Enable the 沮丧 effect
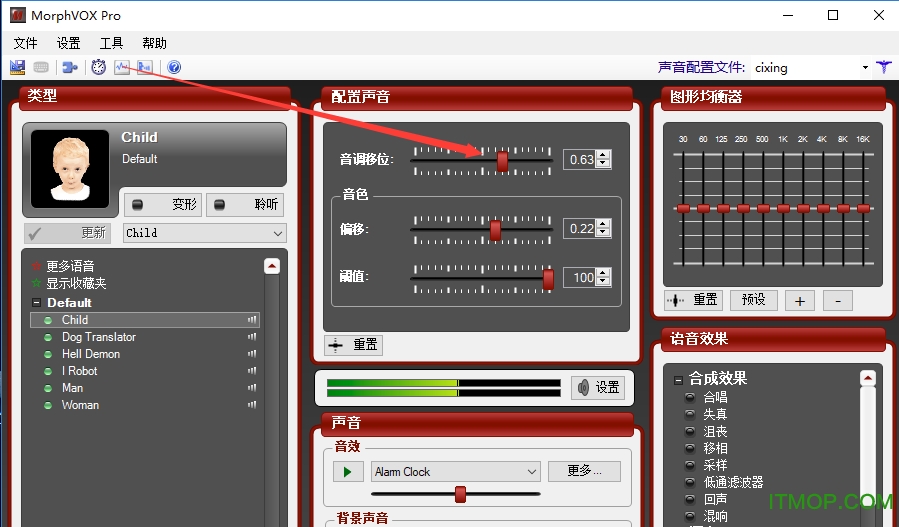Viewport: 899px width, 527px height. (690, 431)
